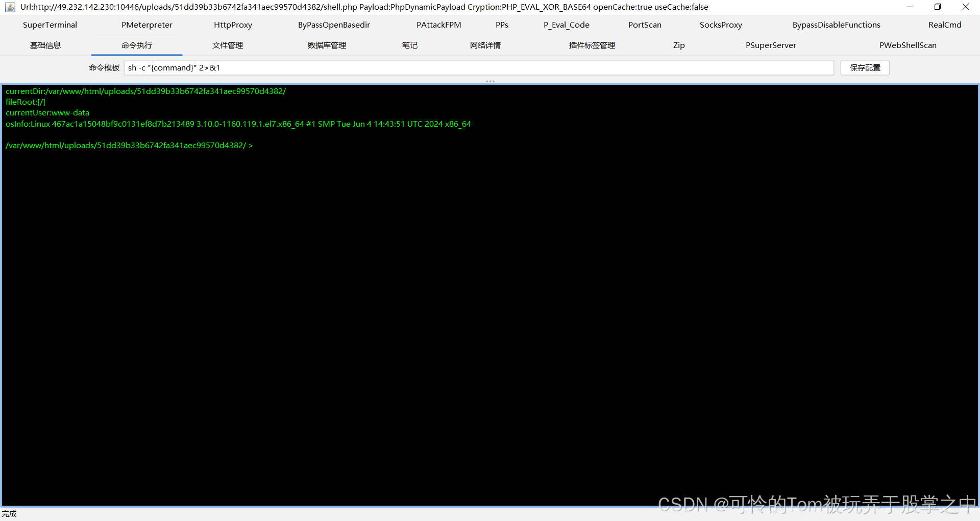Screen dimensions: 980x521
Task: Open the PMeterpreter tab
Action: (146, 25)
